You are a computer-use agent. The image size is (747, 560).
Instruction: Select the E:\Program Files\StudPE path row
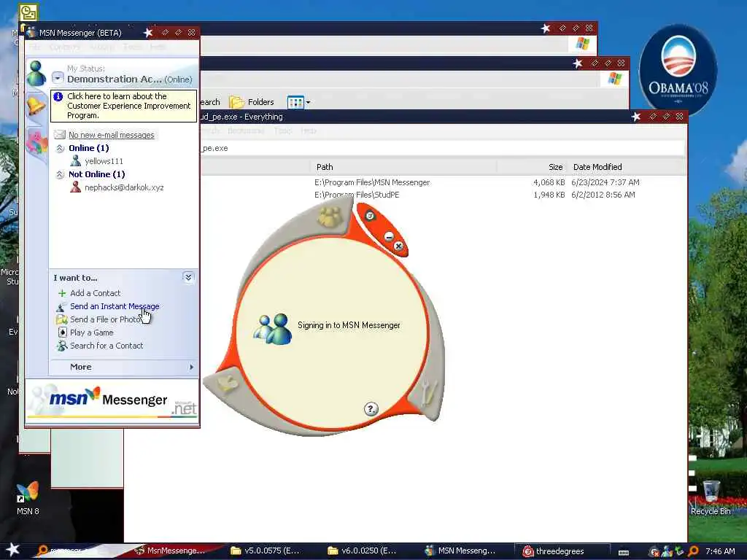coord(357,195)
